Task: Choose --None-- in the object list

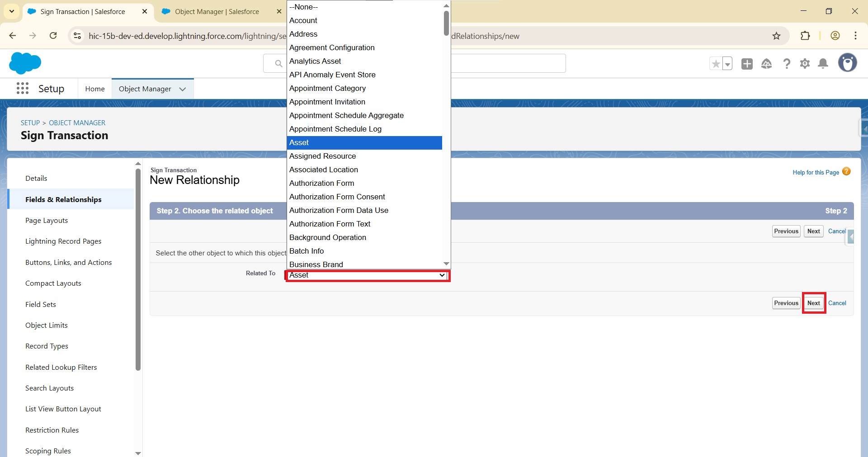Action: (364, 7)
